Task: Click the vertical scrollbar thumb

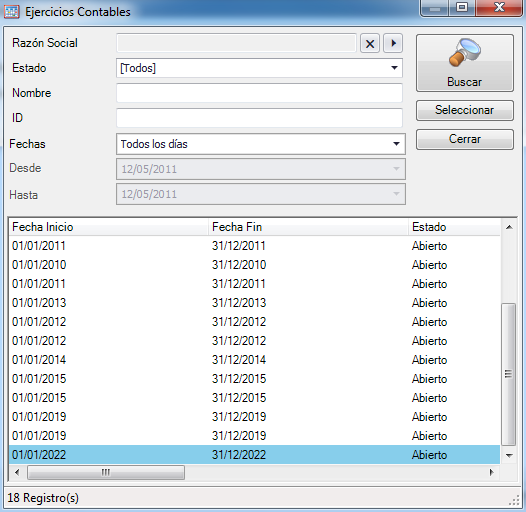Action: click(x=509, y=374)
